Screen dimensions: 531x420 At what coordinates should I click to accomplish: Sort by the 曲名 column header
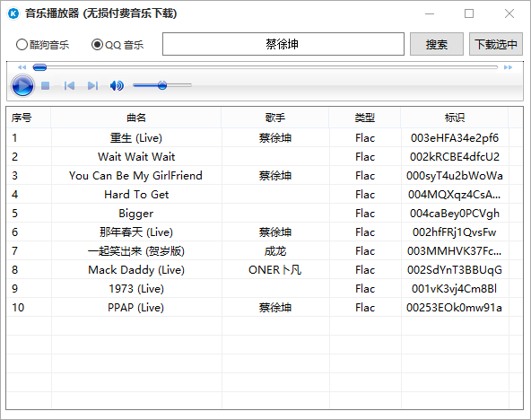[x=136, y=118]
